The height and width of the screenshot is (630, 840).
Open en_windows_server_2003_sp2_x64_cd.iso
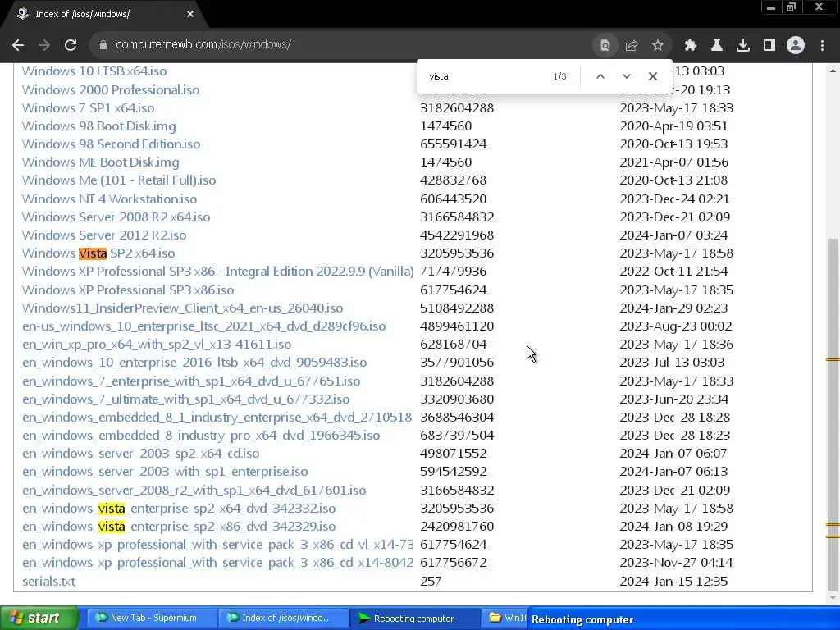pyautogui.click(x=141, y=454)
